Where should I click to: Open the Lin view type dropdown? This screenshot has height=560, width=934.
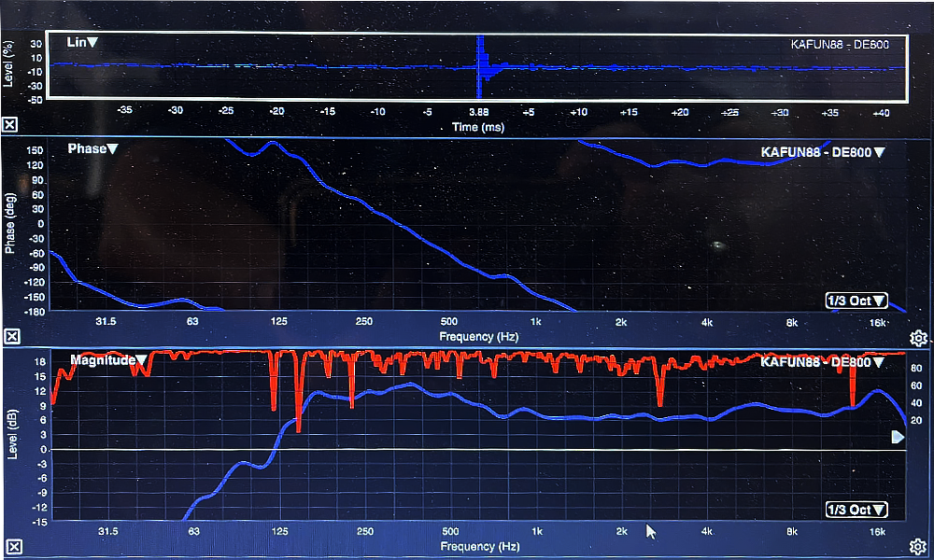(82, 42)
